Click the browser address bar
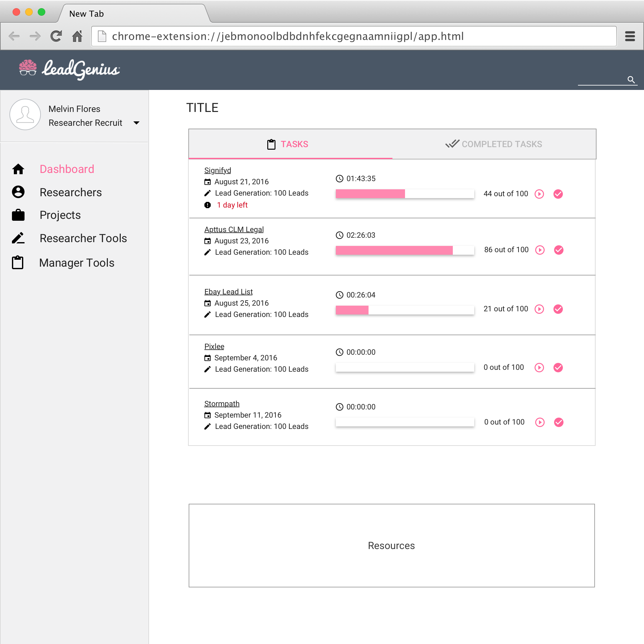Screen dimensions: 644x644 [x=354, y=36]
